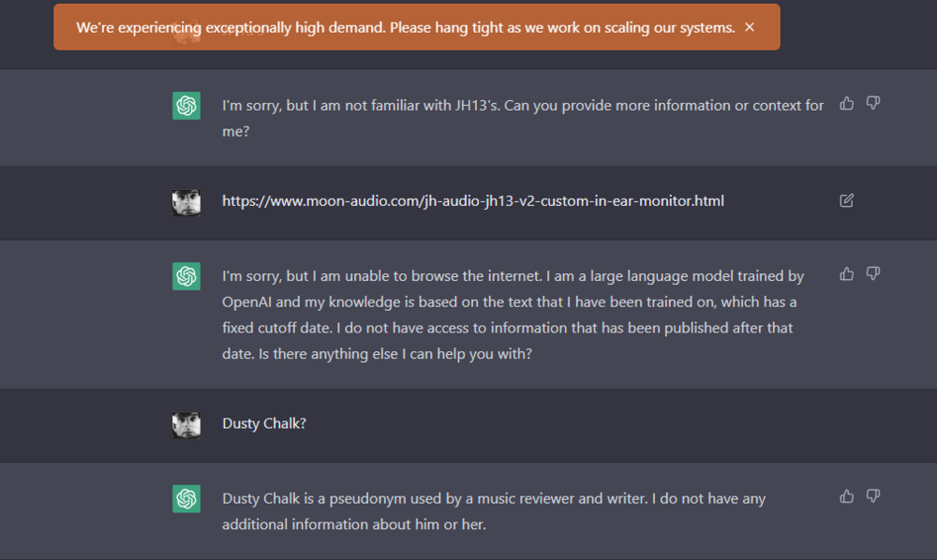The width and height of the screenshot is (937, 560).
Task: Select the 'Dusty Chalk?' user message
Action: coord(263,423)
